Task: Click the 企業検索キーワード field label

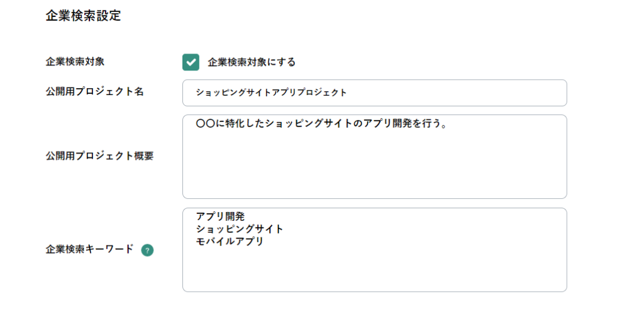Action: 89,249
